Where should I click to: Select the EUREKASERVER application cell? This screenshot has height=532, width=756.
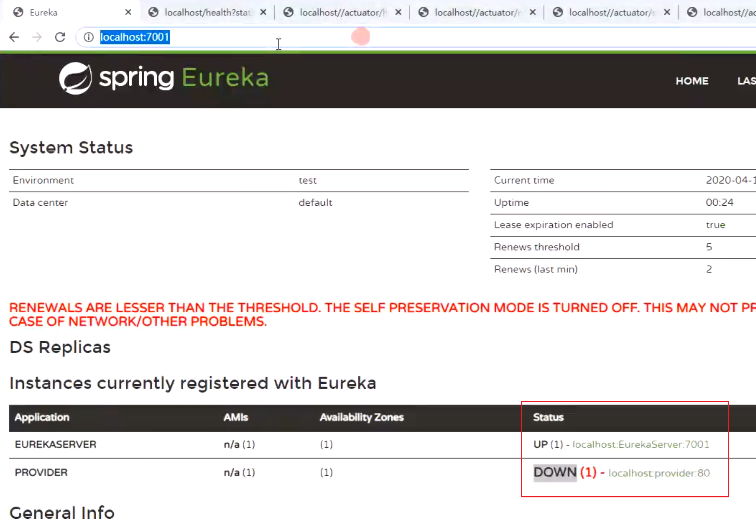(56, 444)
